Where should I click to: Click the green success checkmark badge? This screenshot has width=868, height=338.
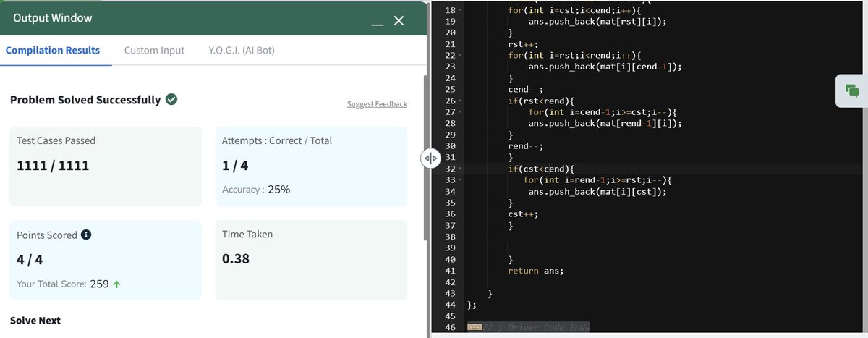(171, 99)
